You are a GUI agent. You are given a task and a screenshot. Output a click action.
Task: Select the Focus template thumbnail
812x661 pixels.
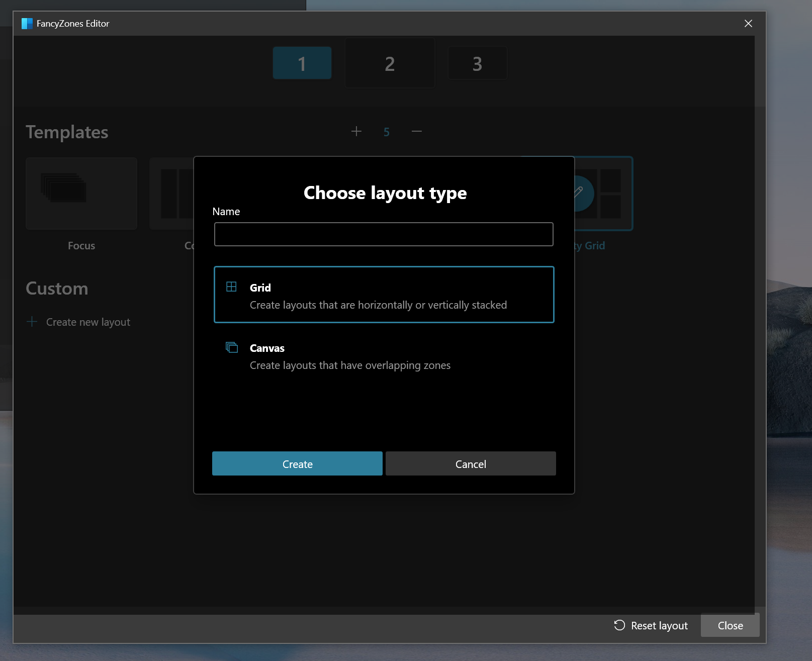pyautogui.click(x=81, y=193)
